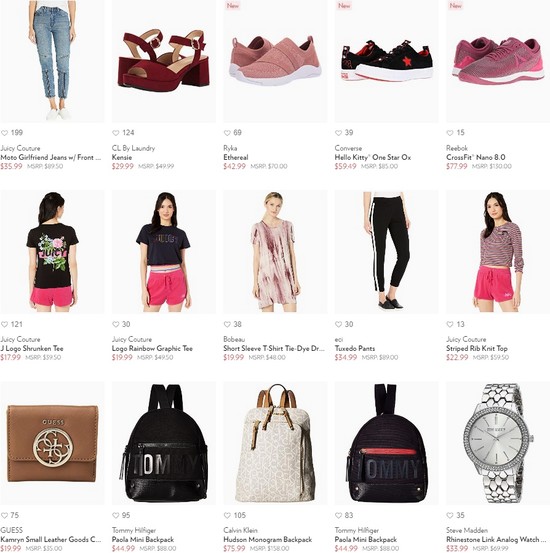Heart the GUESS Kamryn wallet
This screenshot has height=553, width=550.
[x=4, y=516]
